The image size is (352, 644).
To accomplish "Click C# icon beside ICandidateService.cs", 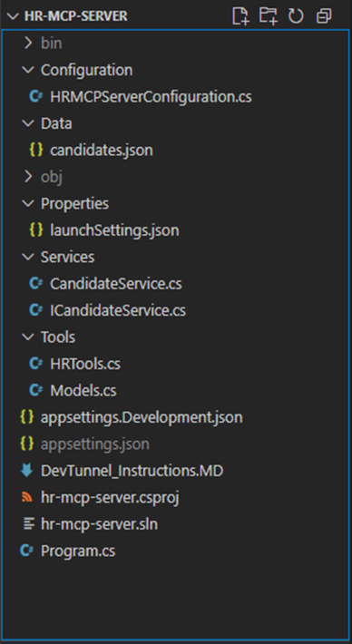I will click(36, 310).
